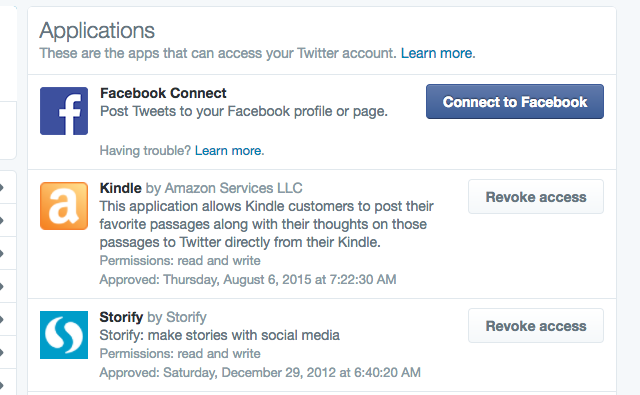Connect your account to Facebook

[x=515, y=102]
